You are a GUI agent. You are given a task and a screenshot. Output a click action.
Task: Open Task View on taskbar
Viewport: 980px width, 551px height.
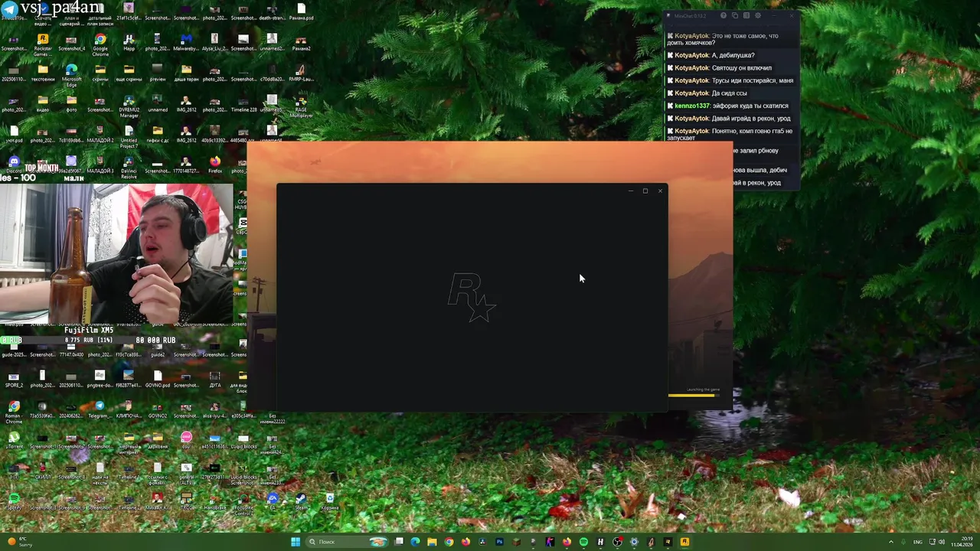[x=399, y=542]
